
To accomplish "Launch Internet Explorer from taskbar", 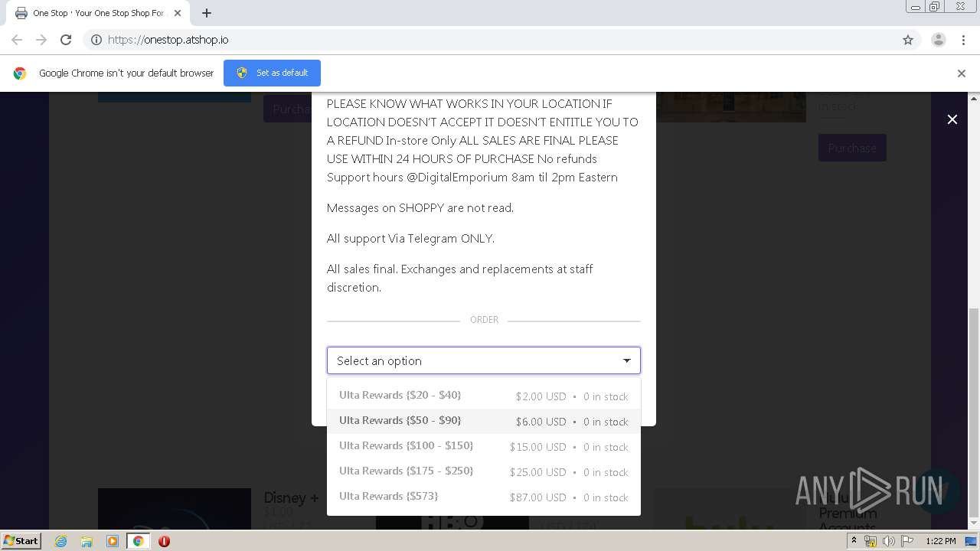I will point(60,541).
